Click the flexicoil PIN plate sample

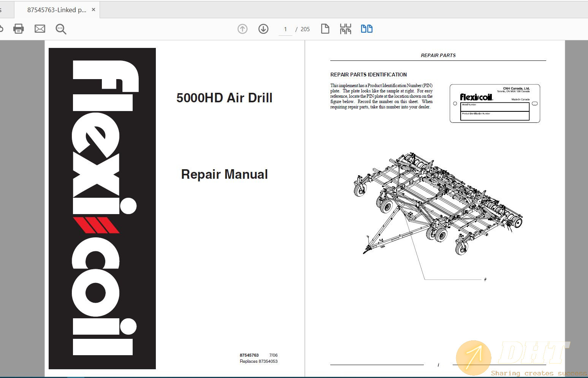[494, 103]
